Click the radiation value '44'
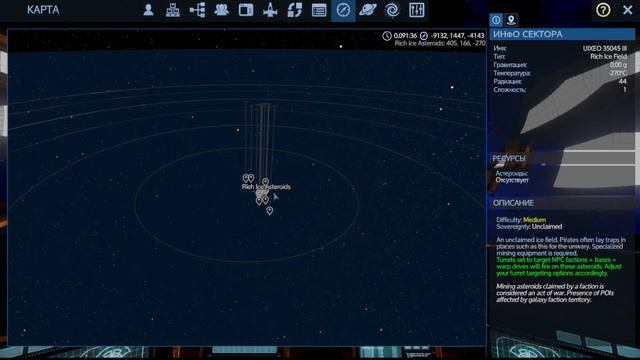Viewport: 640px width, 360px height. pos(622,81)
